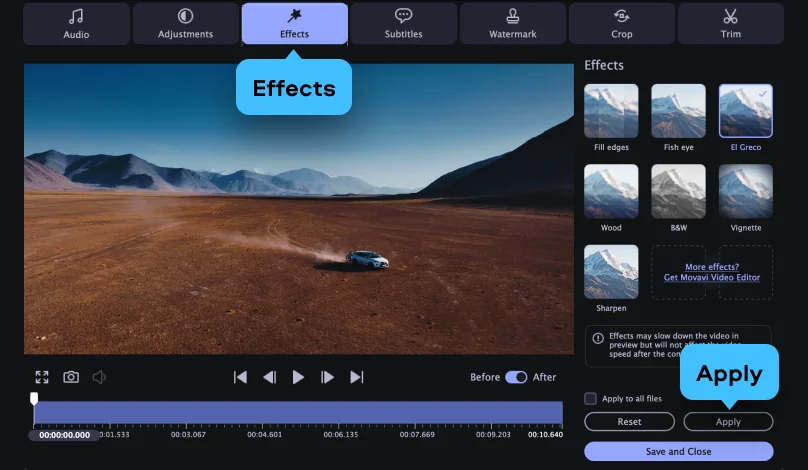Select the Vignette effect
Screen dimensions: 808x470
(x=746, y=192)
